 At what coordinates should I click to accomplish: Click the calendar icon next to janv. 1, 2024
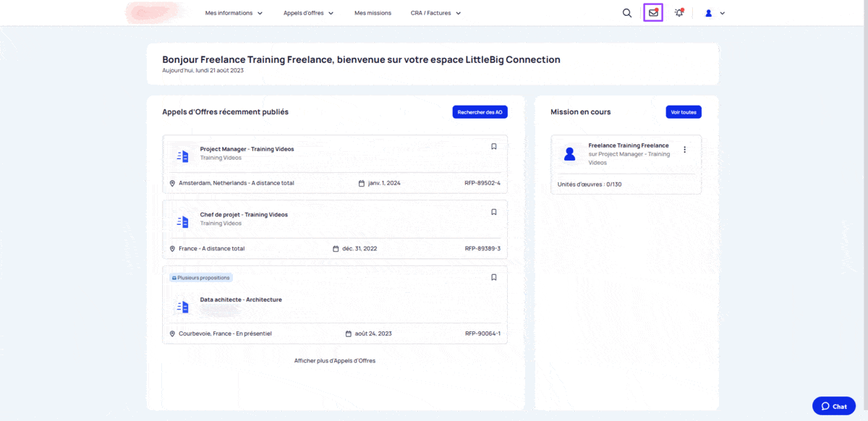pyautogui.click(x=362, y=183)
